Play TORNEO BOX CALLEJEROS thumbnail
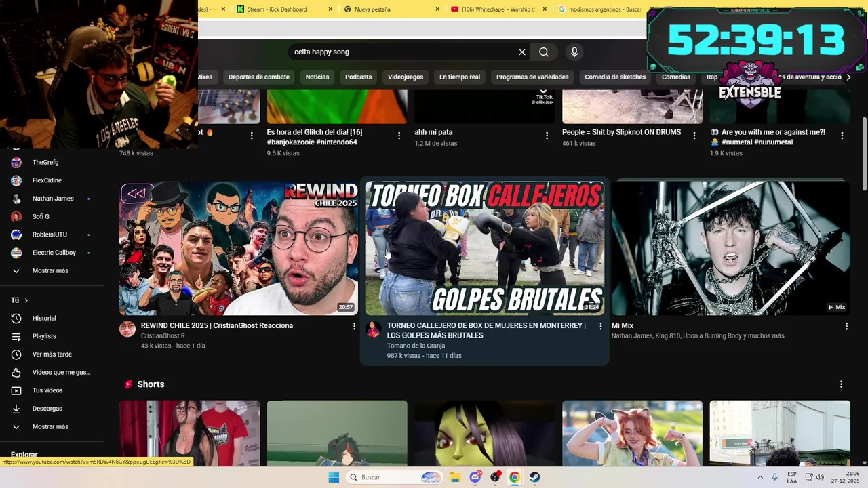Viewport: 868px width, 488px height. (x=485, y=248)
